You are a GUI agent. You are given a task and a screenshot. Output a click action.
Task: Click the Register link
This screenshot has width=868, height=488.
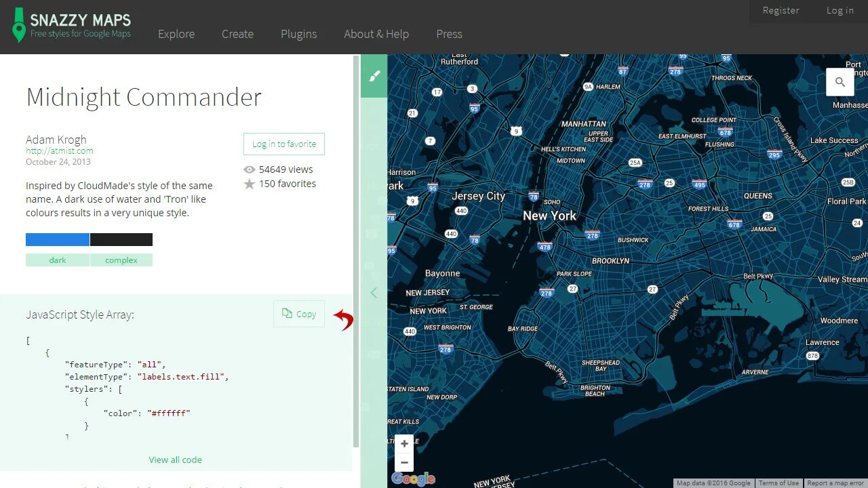pyautogui.click(x=781, y=10)
